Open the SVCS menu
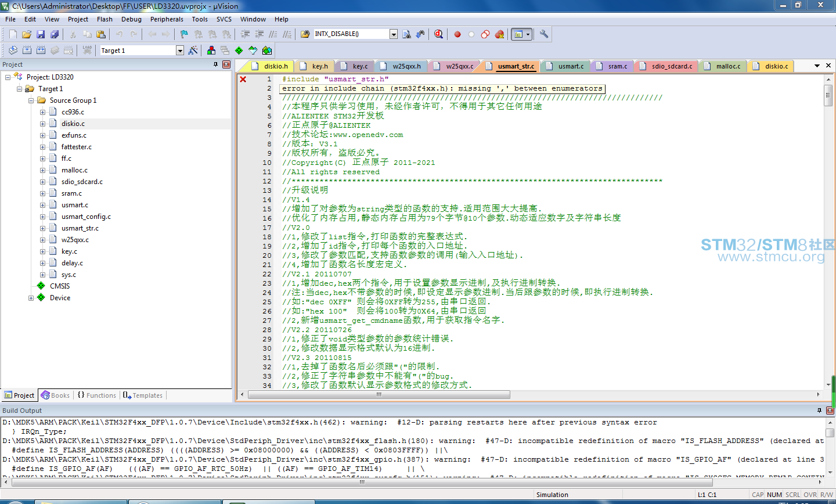 pyautogui.click(x=224, y=19)
